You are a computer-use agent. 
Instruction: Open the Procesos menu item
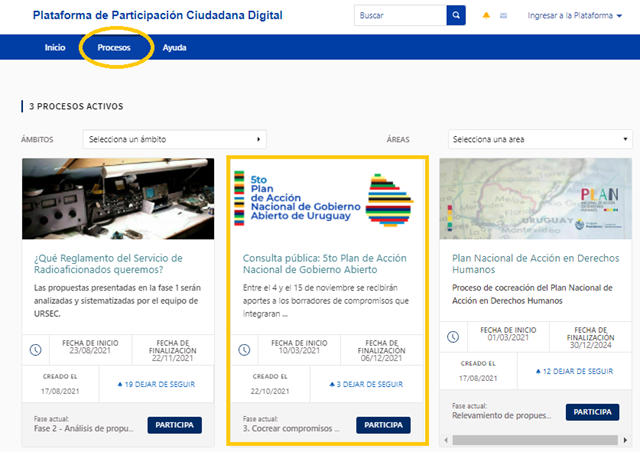(x=114, y=47)
